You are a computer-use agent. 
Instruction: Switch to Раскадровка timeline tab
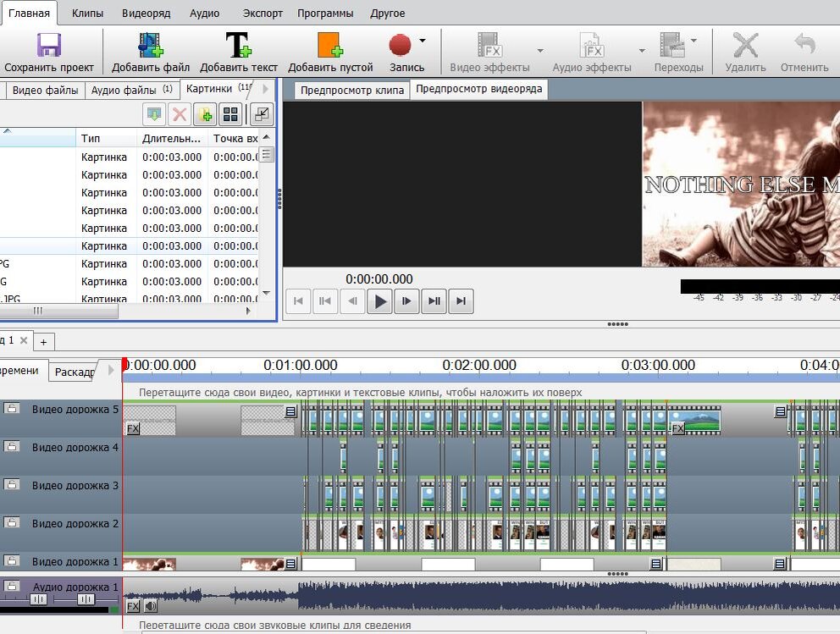click(75, 372)
